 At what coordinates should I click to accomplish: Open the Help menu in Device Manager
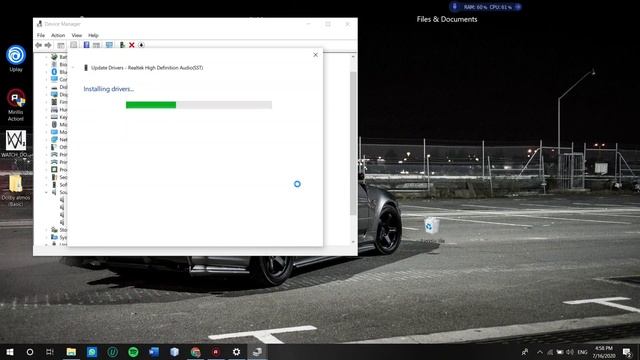click(x=93, y=35)
